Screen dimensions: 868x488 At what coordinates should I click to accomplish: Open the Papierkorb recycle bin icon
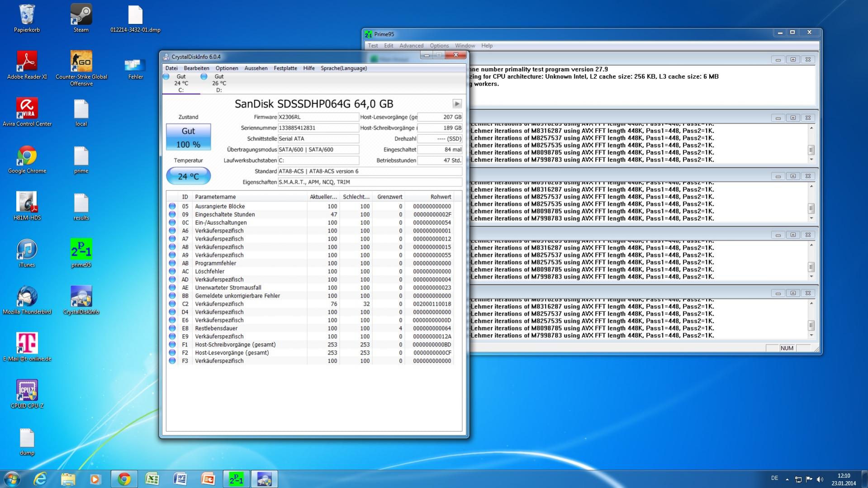coord(27,18)
